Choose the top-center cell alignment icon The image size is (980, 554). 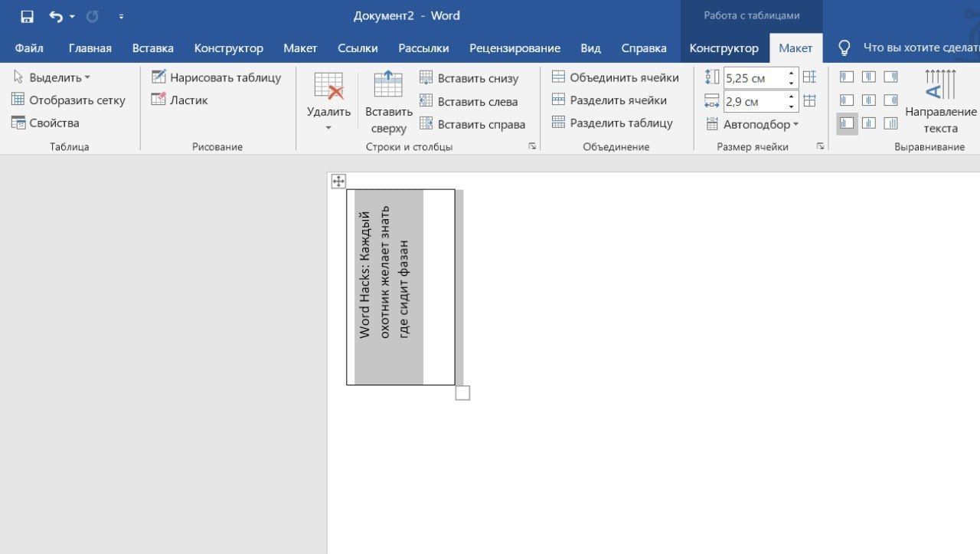pos(869,77)
